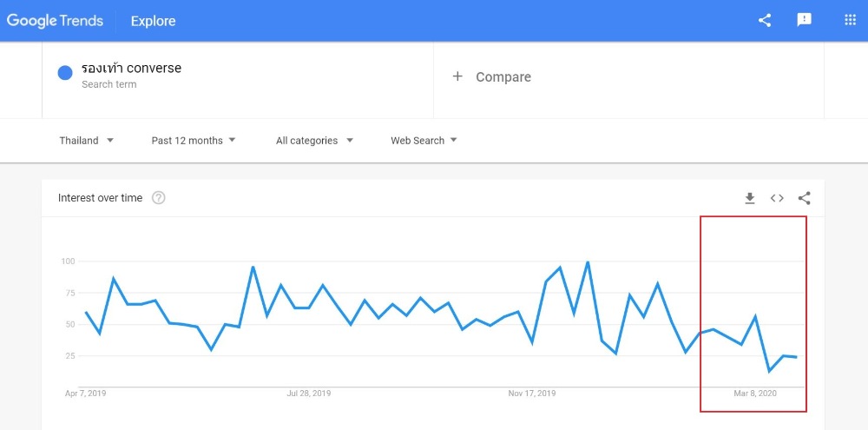
Task: Click Compare to add a term
Action: (503, 77)
